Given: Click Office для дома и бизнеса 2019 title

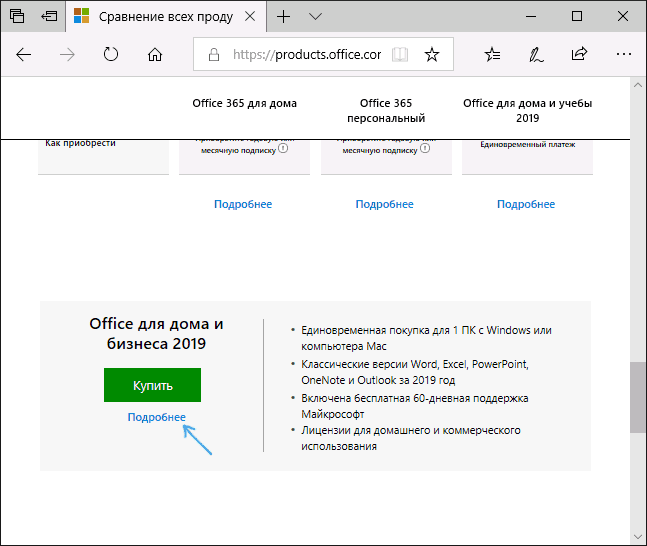Looking at the screenshot, I should pos(156,333).
